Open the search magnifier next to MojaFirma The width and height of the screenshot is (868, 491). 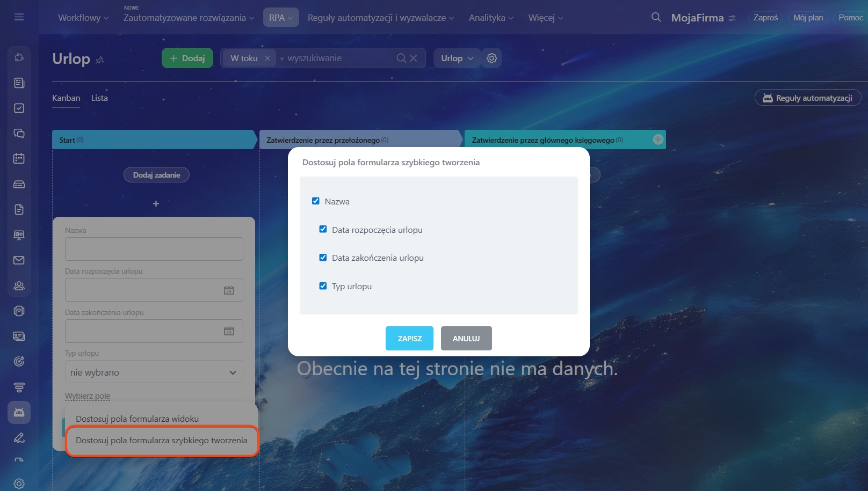tap(656, 17)
